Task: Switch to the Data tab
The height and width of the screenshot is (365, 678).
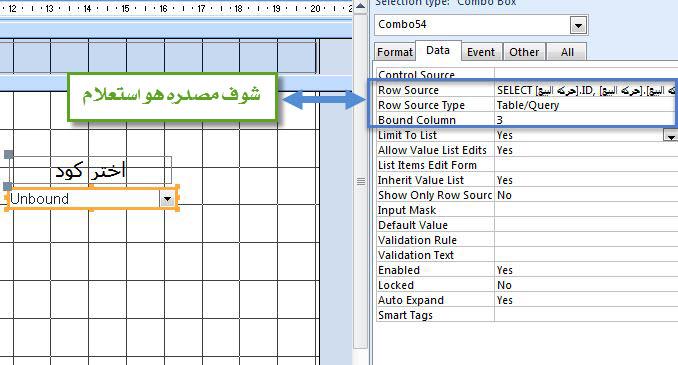Action: 438,51
